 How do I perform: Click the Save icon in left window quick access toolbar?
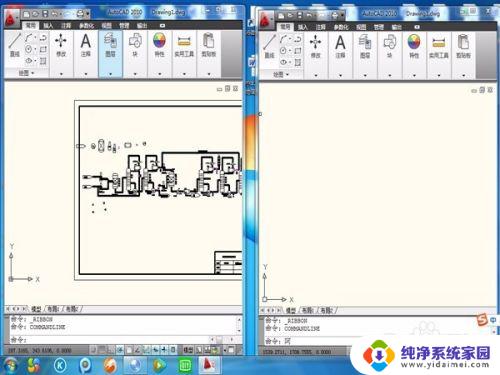pos(45,14)
